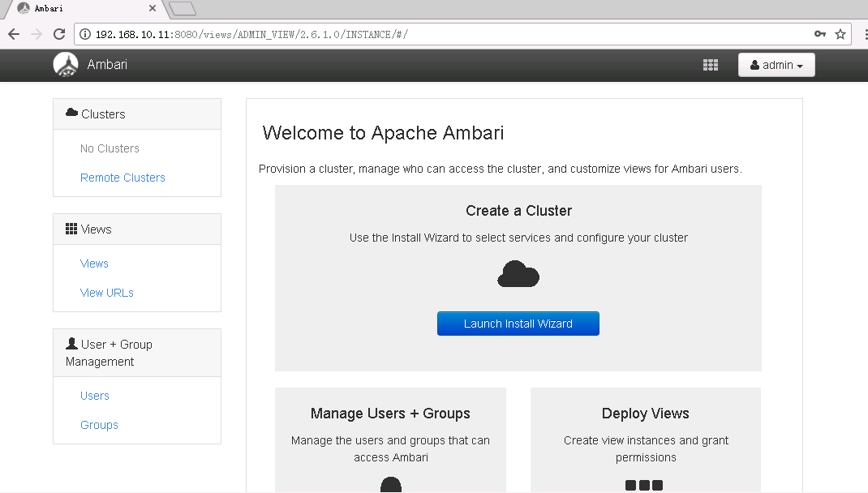Open the Users link

click(95, 396)
